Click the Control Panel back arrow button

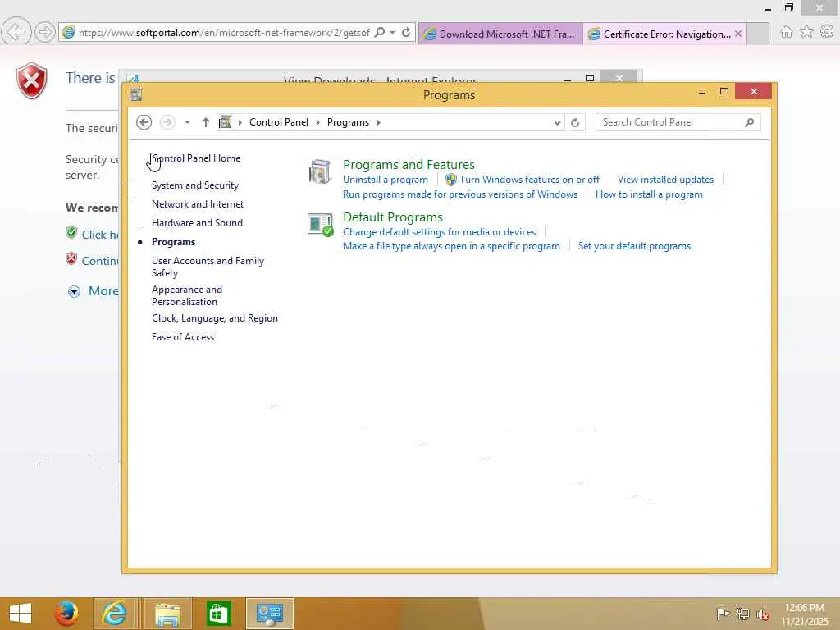point(144,122)
